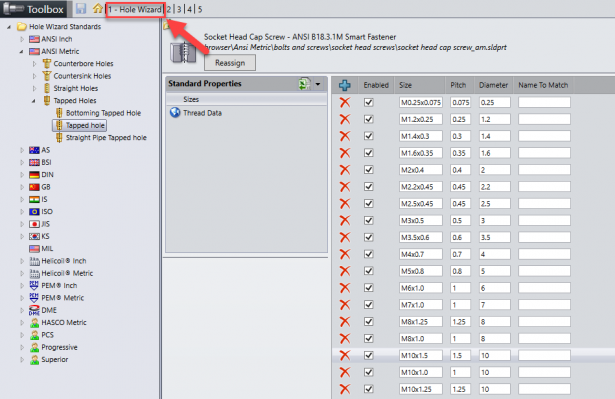Select Thread Data globe icon

175,113
